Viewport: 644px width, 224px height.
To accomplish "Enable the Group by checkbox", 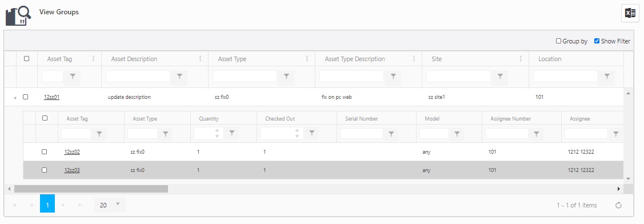I will 559,41.
